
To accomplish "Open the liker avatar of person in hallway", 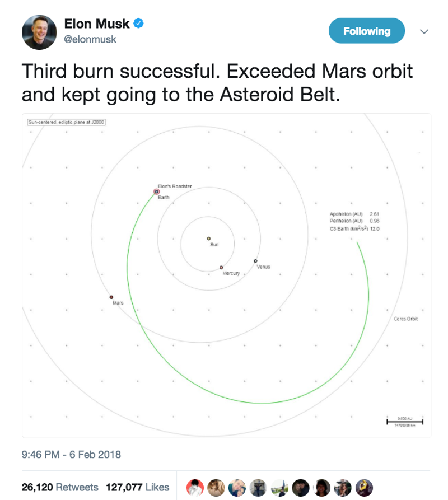I will (x=258, y=487).
